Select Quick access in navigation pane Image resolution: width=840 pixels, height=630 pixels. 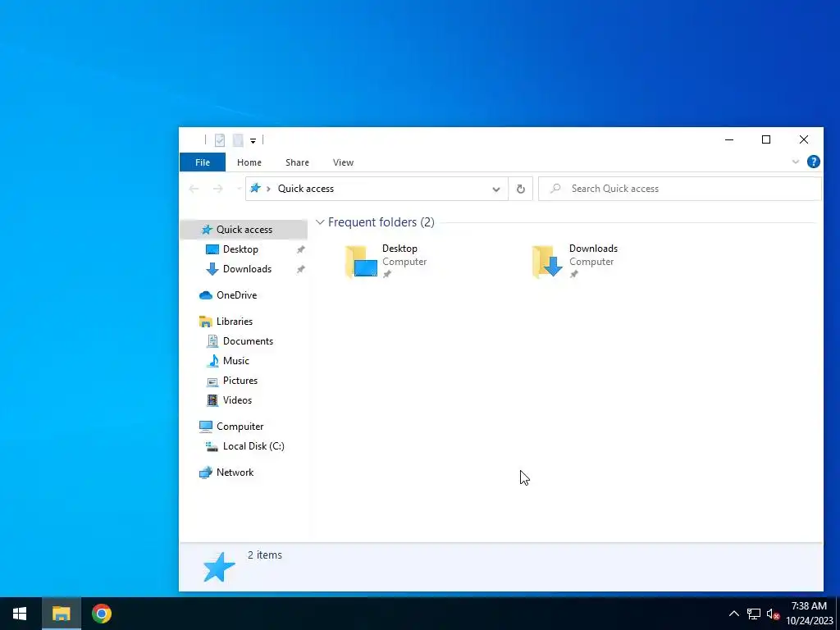coord(244,230)
